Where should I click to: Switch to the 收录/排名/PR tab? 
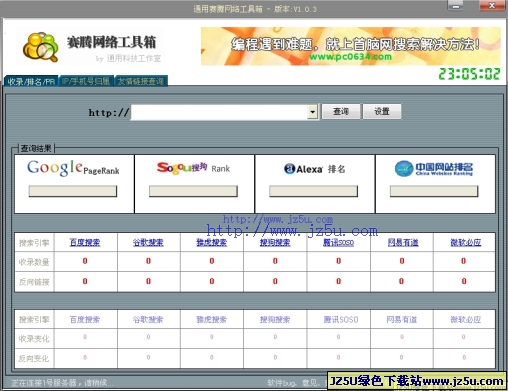tap(31, 81)
